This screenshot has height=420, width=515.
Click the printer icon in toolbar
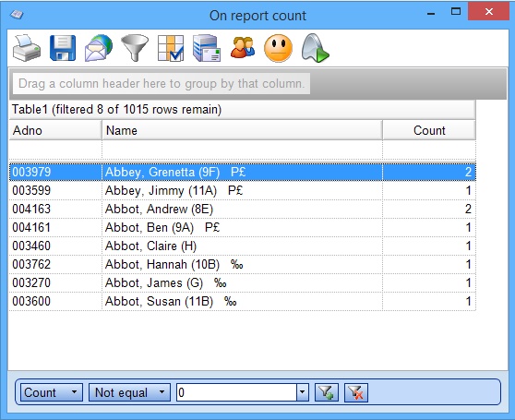pos(27,48)
